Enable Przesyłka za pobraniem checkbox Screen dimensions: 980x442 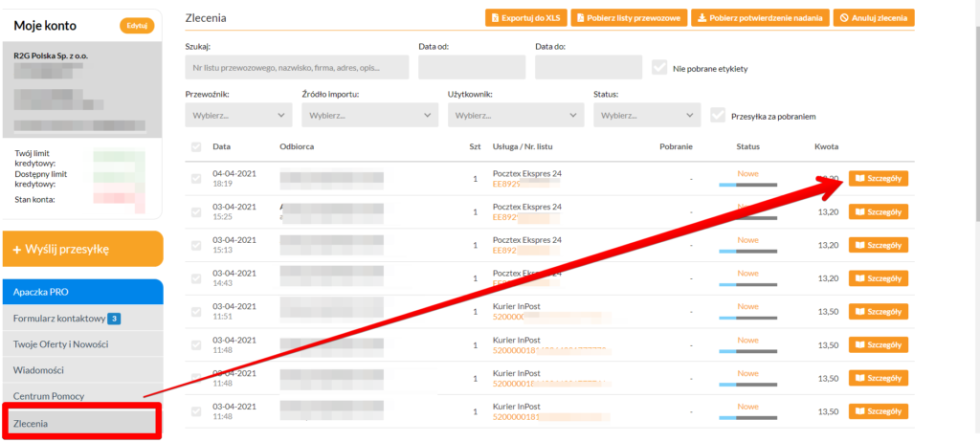pyautogui.click(x=718, y=116)
